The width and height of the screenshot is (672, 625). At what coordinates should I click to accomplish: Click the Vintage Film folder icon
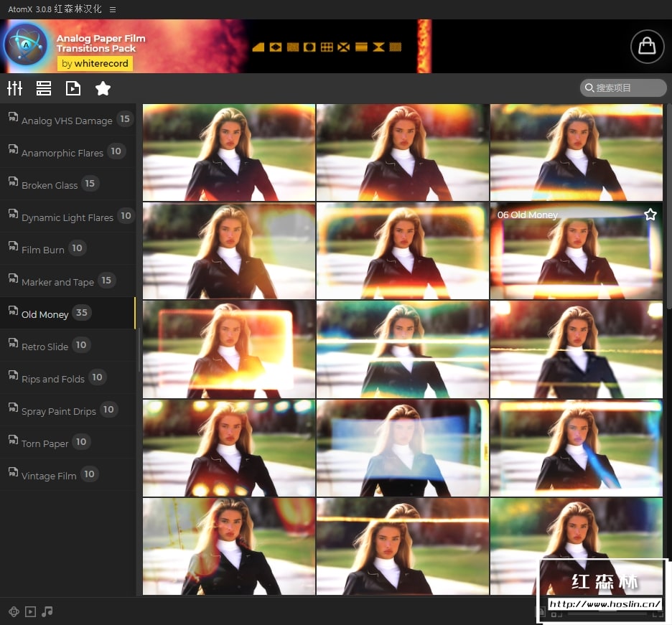(14, 472)
